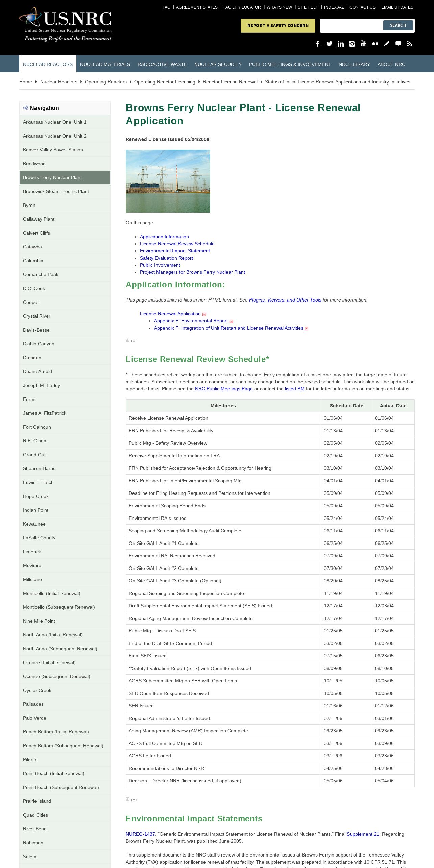
Task: Open Appendix E: Environmental Report link
Action: pos(191,321)
